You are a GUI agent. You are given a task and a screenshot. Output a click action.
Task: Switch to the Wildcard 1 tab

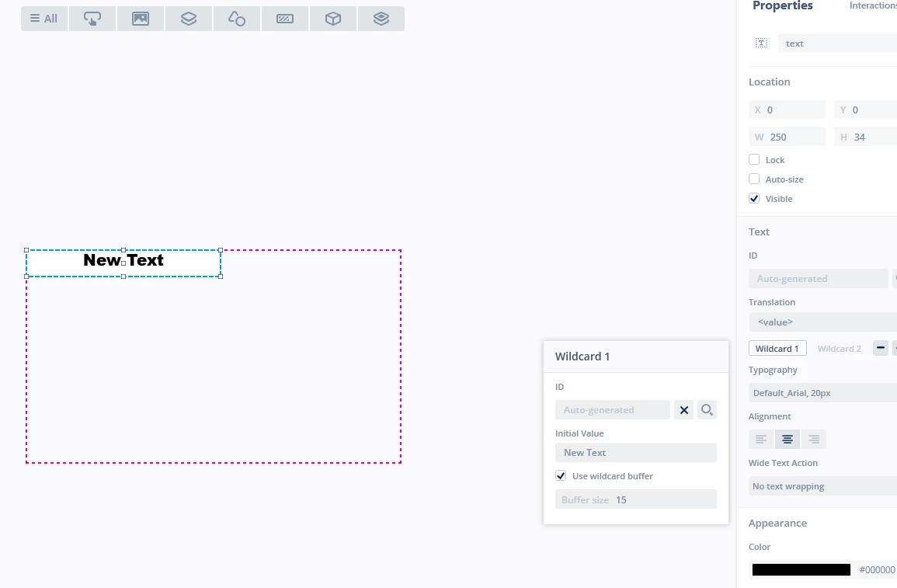coord(777,348)
